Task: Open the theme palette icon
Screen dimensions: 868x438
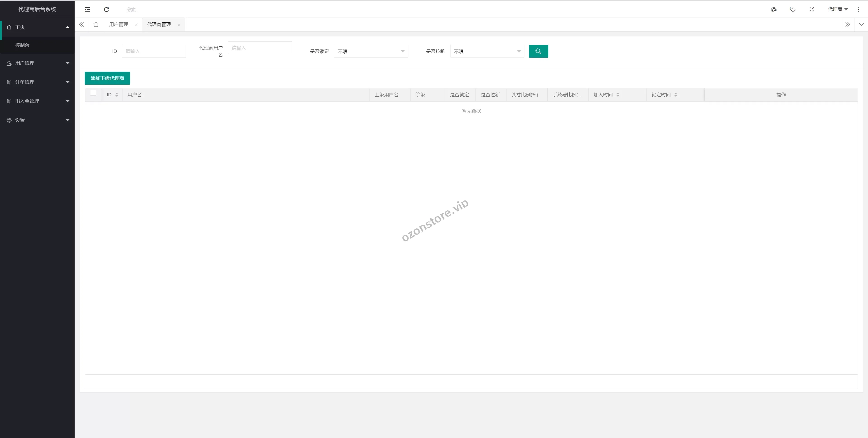Action: (774, 10)
